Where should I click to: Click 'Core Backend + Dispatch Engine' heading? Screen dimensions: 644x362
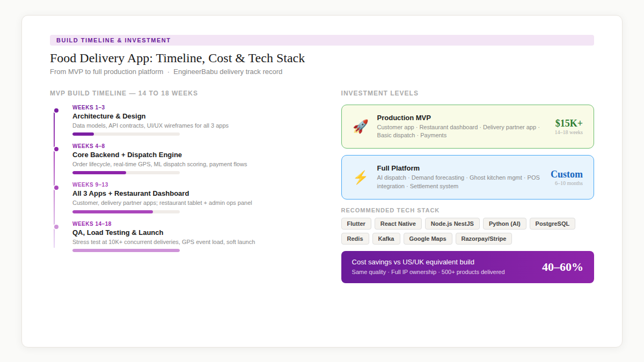point(127,155)
